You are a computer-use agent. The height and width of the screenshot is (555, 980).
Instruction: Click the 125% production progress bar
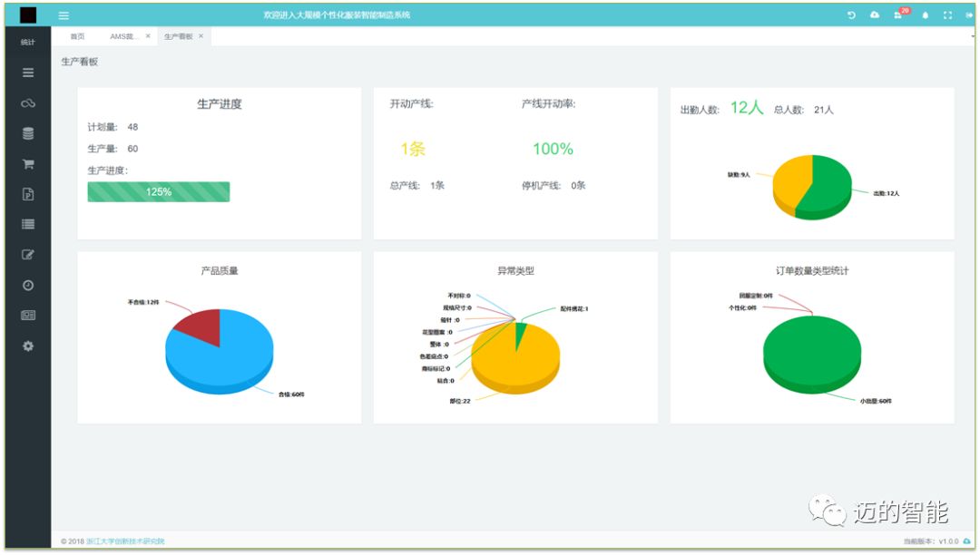click(x=158, y=191)
